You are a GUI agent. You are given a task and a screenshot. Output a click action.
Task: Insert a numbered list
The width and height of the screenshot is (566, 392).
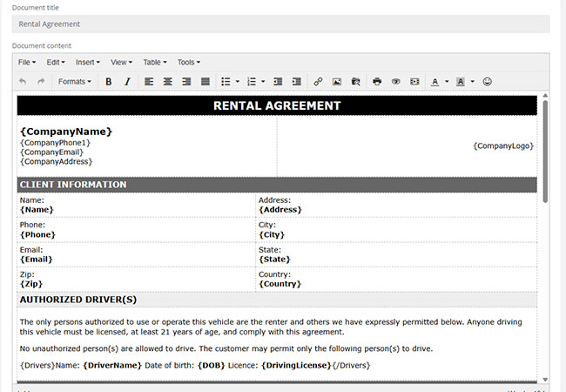pos(252,82)
